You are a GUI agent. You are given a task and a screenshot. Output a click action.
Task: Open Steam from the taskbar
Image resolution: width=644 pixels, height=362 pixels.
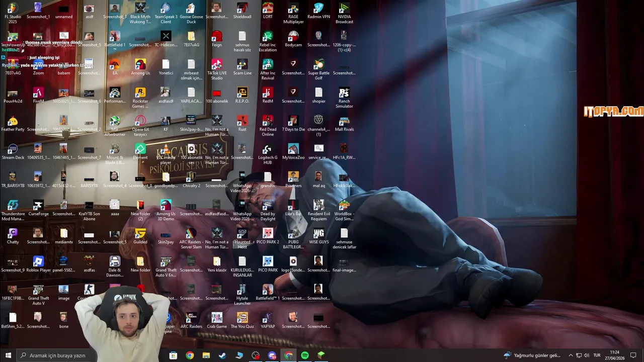[222, 355]
